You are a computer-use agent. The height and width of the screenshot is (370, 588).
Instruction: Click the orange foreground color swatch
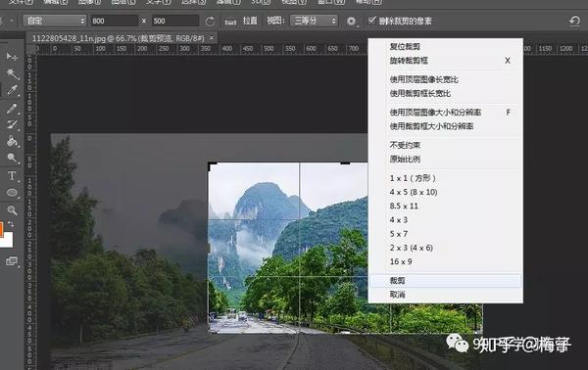[1, 229]
